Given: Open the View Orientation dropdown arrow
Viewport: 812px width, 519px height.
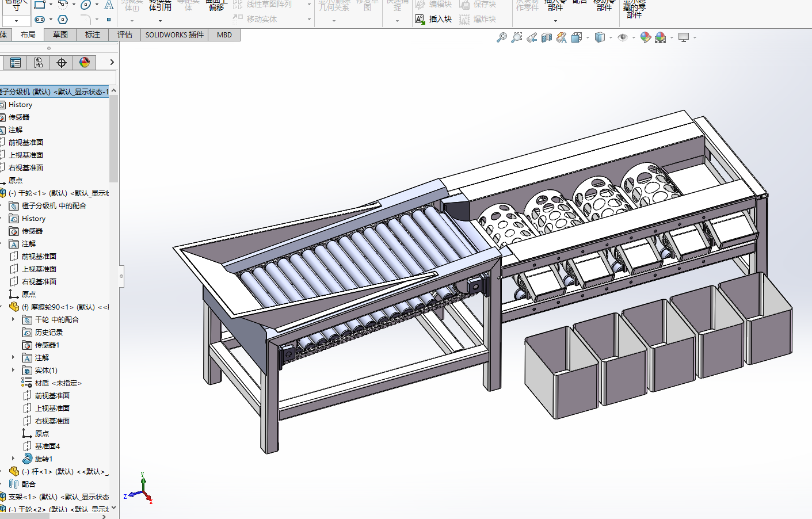Looking at the screenshot, I should [x=588, y=38].
